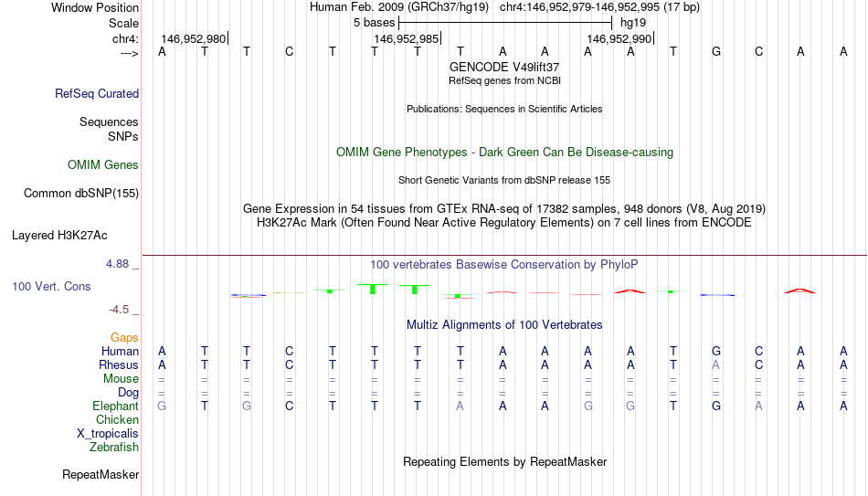
Task: Click the G base in the chr4 sequence row
Action: click(x=715, y=51)
